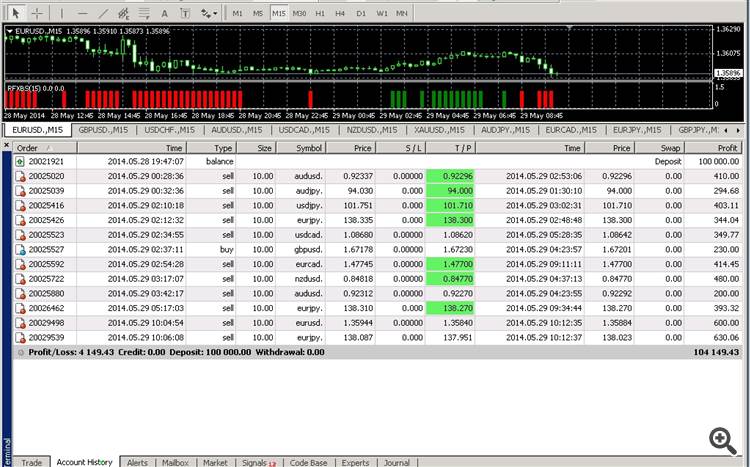Open the EURUSD chart title dropdown arrow
This screenshot has width=750, height=467.
(9, 31)
